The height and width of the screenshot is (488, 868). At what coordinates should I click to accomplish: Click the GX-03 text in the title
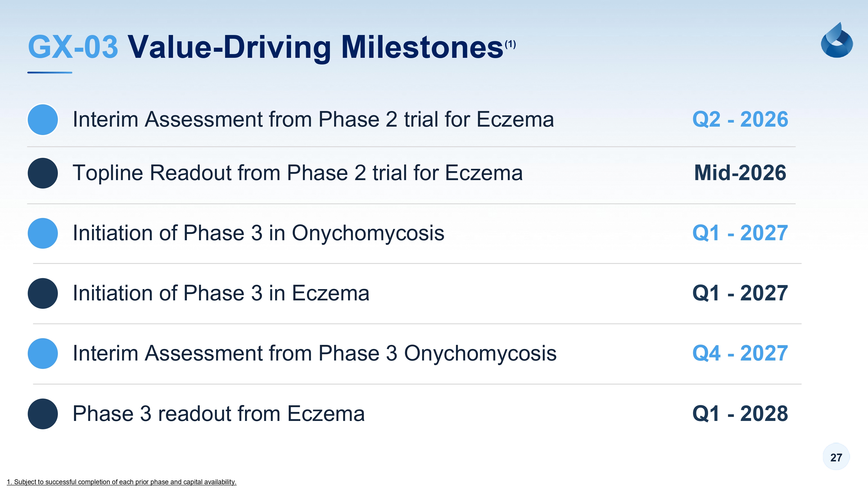click(x=73, y=47)
